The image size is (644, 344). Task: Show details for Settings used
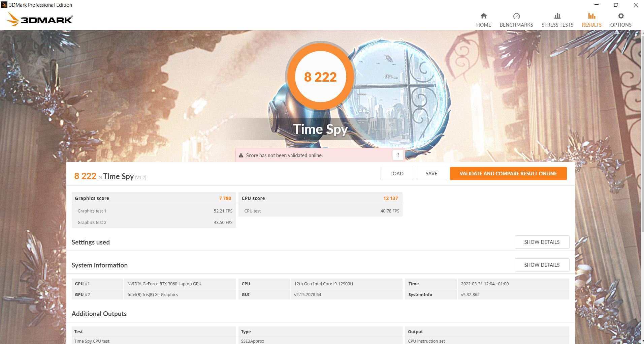click(x=542, y=242)
